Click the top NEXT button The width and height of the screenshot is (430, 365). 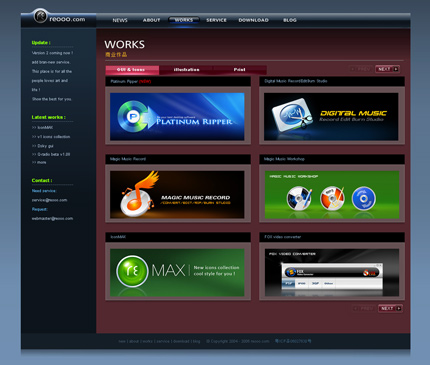tap(387, 69)
